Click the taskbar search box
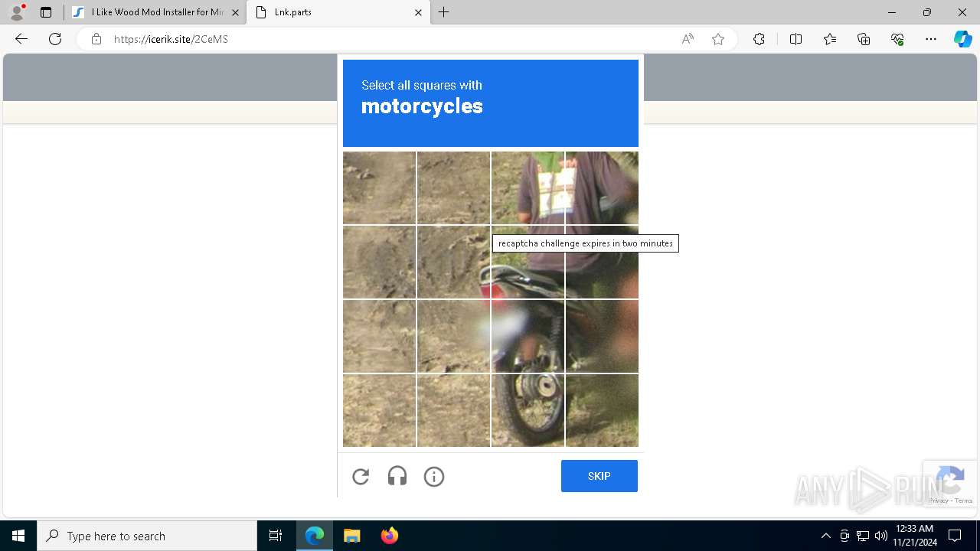 [147, 536]
